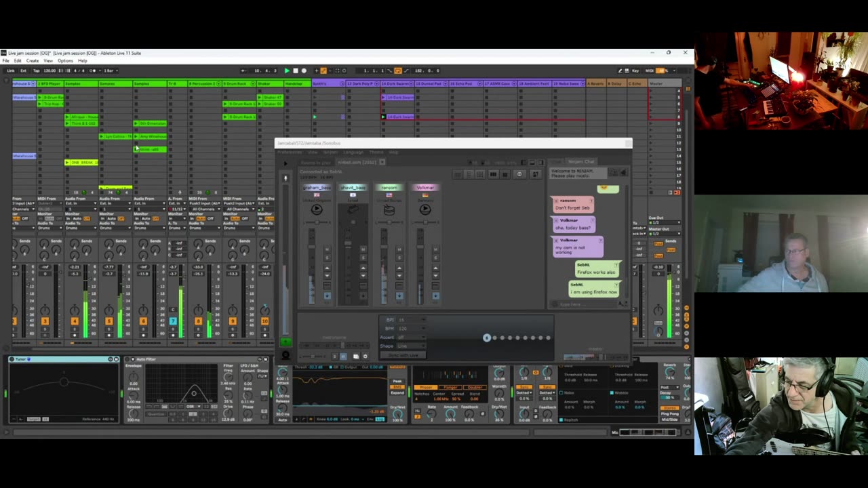868x488 pixels.
Task: Open Jamtaba Ninjam menu
Action: 330,152
